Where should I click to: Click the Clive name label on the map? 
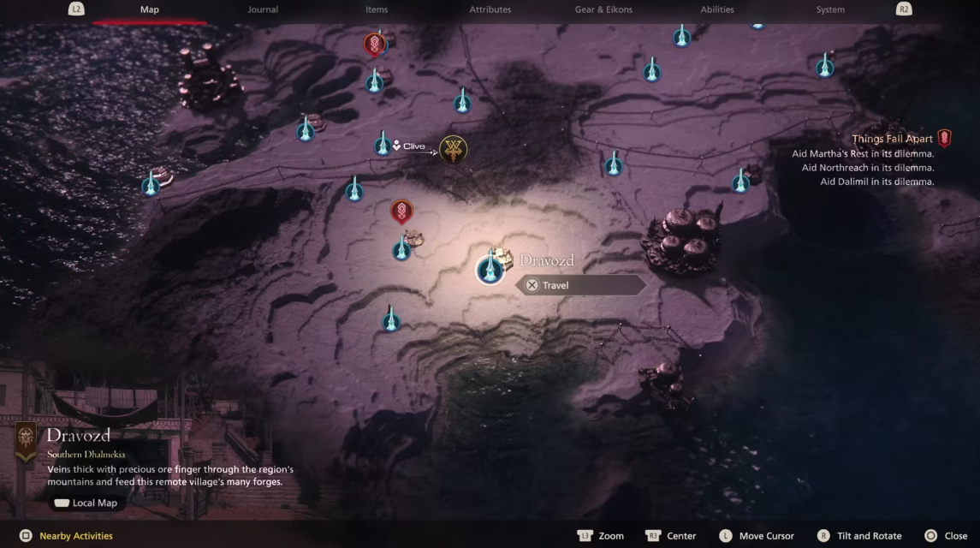(413, 146)
